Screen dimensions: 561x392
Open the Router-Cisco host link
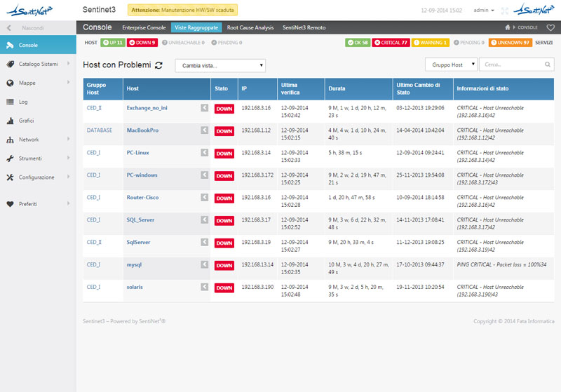(142, 198)
